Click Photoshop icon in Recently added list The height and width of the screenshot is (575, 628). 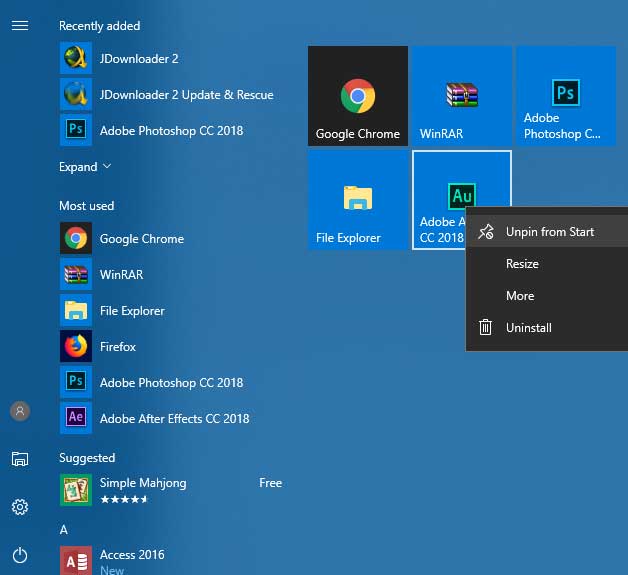click(76, 130)
